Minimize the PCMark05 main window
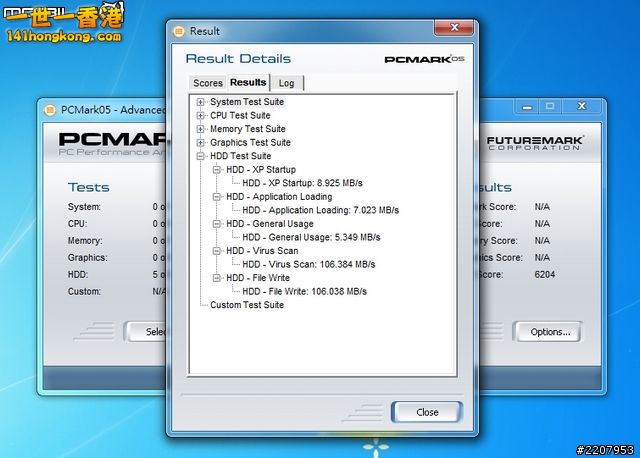 point(529,106)
